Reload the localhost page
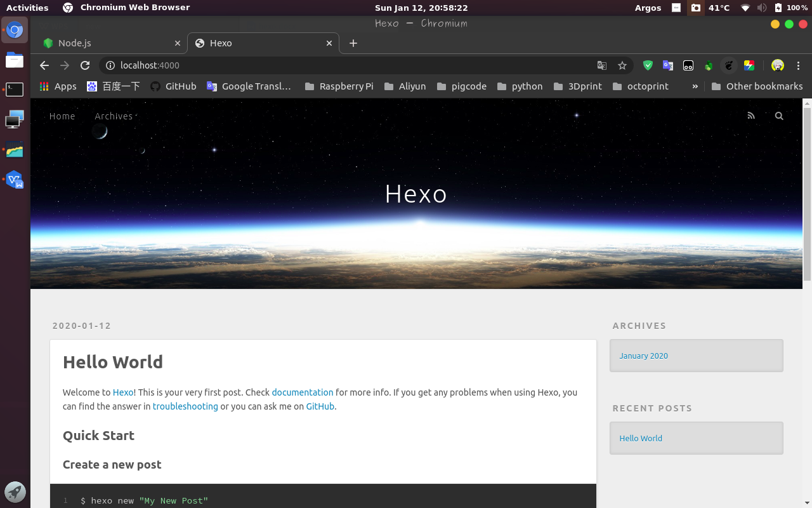The width and height of the screenshot is (812, 508). tap(85, 65)
